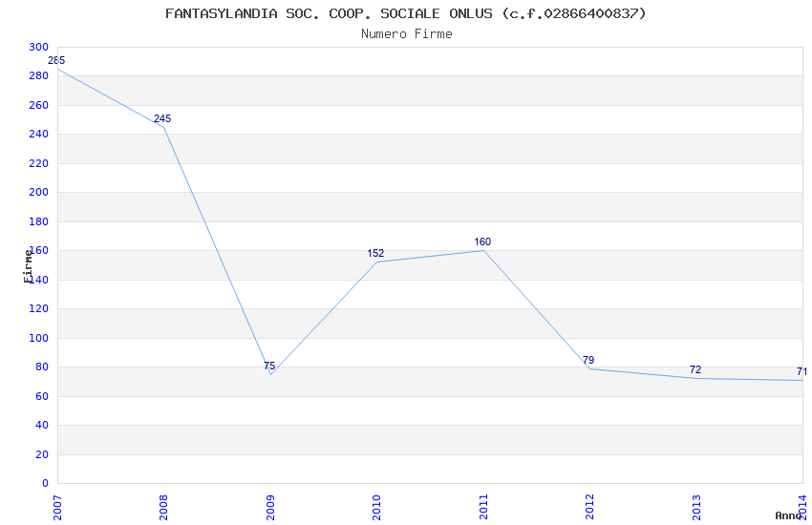This screenshot has height=525, width=812.
Task: Click the x-axis year 2008
Action: pos(163,508)
